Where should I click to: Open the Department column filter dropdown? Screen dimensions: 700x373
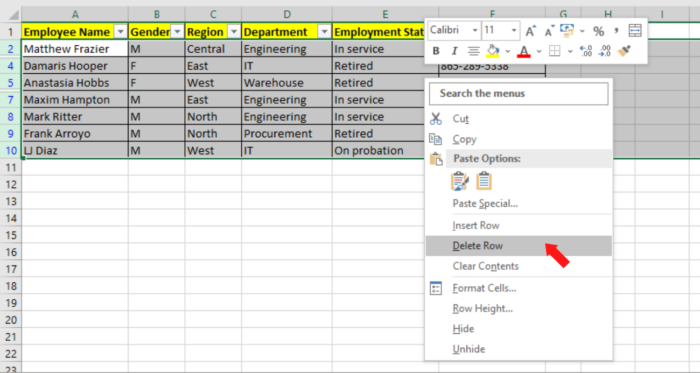pos(325,32)
